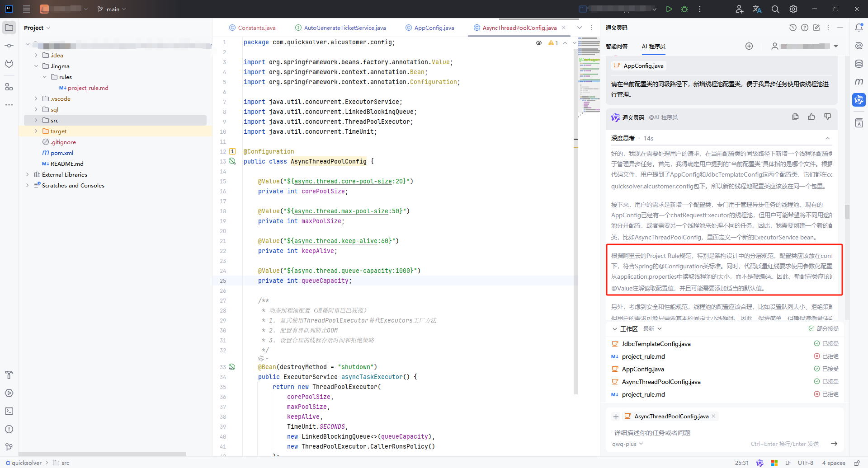Open Lingma help question-mark icon
Viewport: 868px width, 468px height.
point(805,28)
